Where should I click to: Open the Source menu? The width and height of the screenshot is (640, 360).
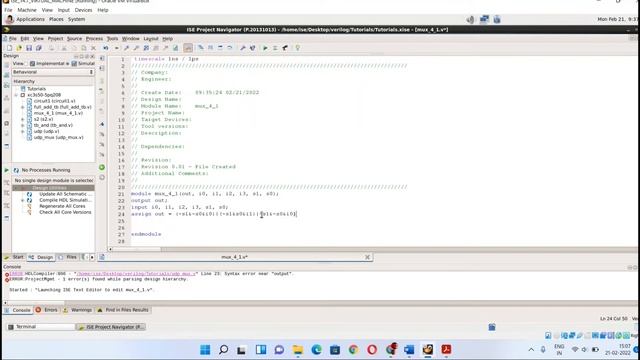pos(74,39)
